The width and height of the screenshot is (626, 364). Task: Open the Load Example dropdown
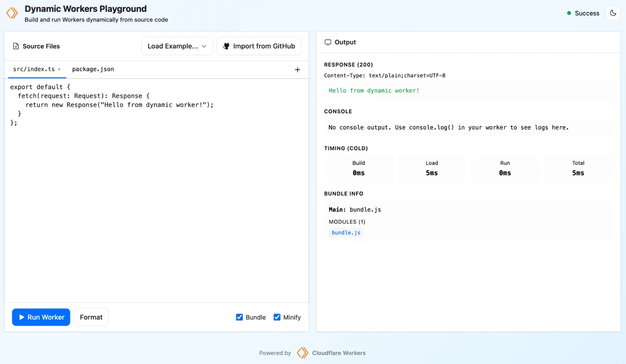177,46
